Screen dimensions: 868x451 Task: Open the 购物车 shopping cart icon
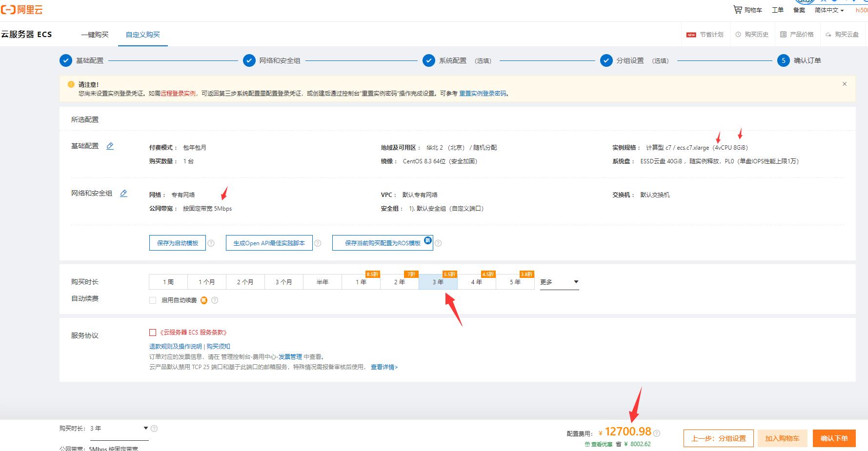(738, 9)
